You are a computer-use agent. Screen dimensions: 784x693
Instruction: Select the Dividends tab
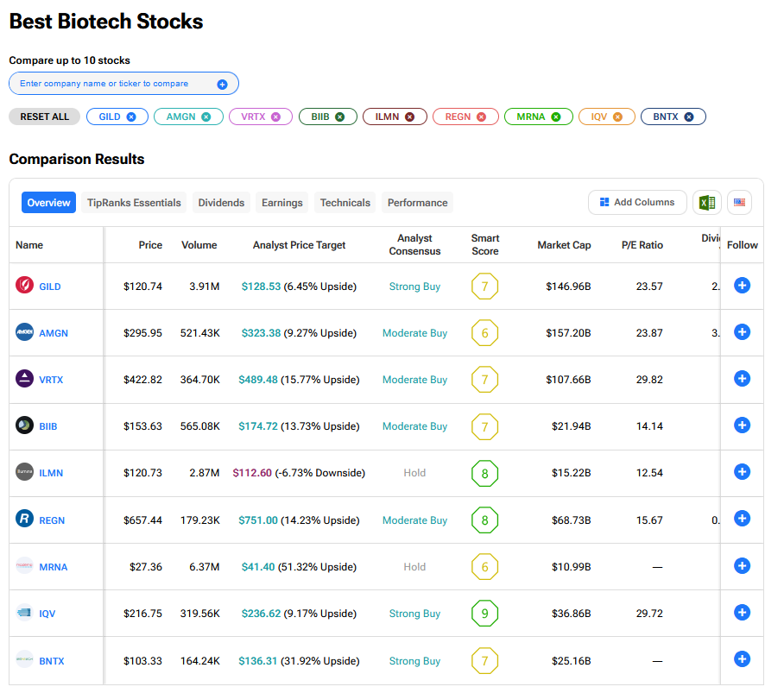pyautogui.click(x=221, y=203)
